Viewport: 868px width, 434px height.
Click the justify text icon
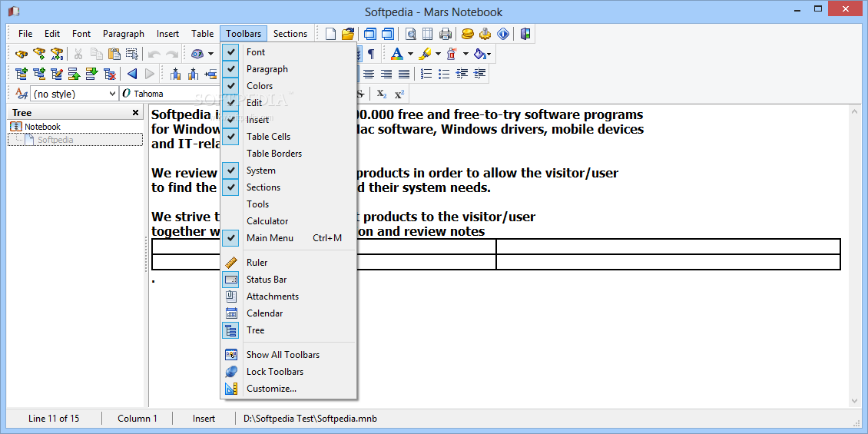coord(404,74)
